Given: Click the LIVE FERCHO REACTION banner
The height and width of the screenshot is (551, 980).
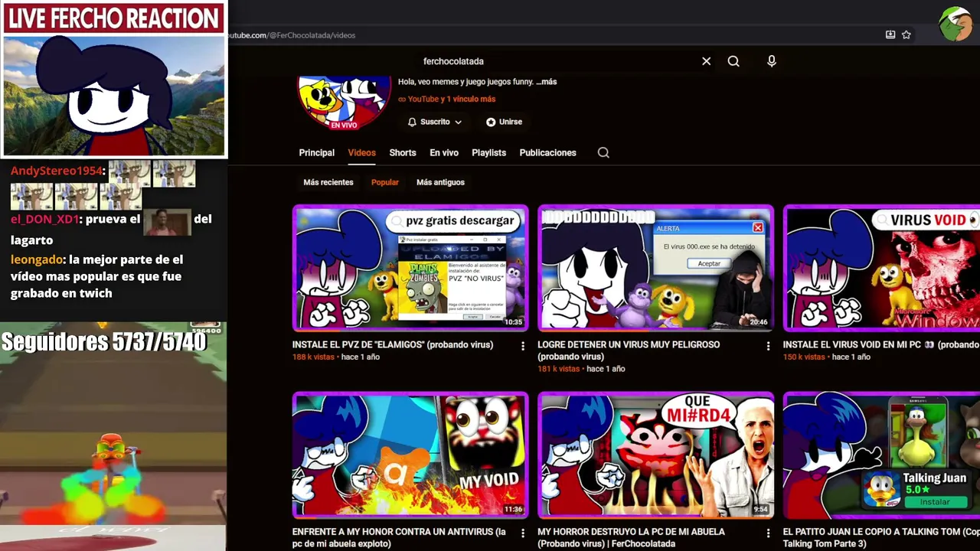Looking at the screenshot, I should coord(113,18).
